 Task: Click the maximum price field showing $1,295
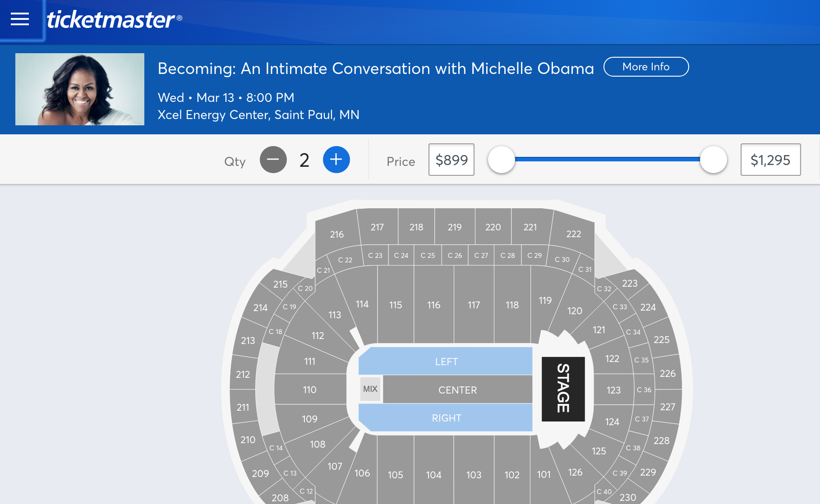click(x=770, y=160)
